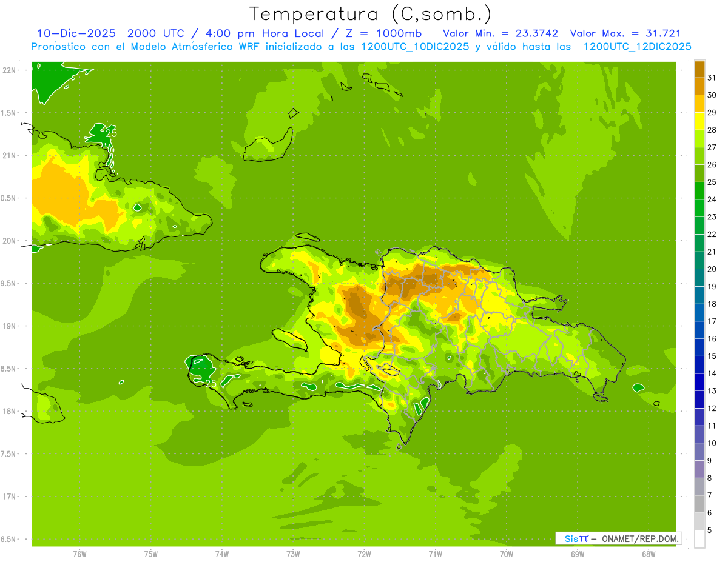Click the yellow legend segment between 28 and 29
This screenshot has height=562, width=728.
tap(699, 121)
